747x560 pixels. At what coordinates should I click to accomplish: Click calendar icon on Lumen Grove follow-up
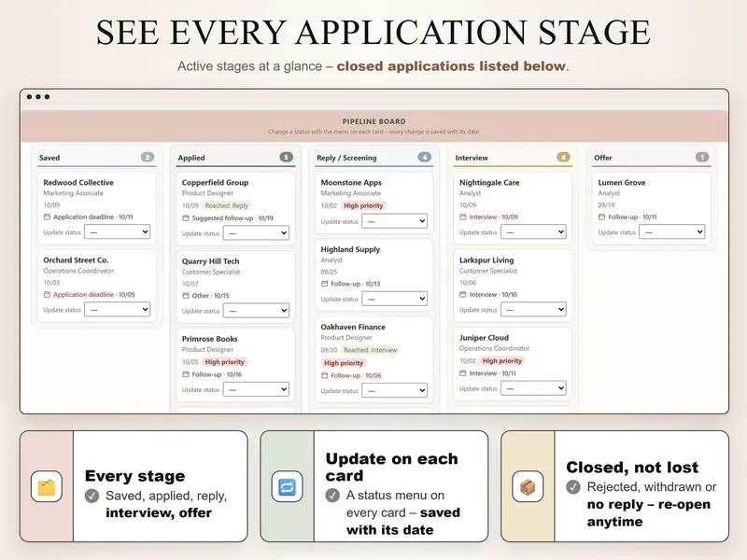coord(601,217)
